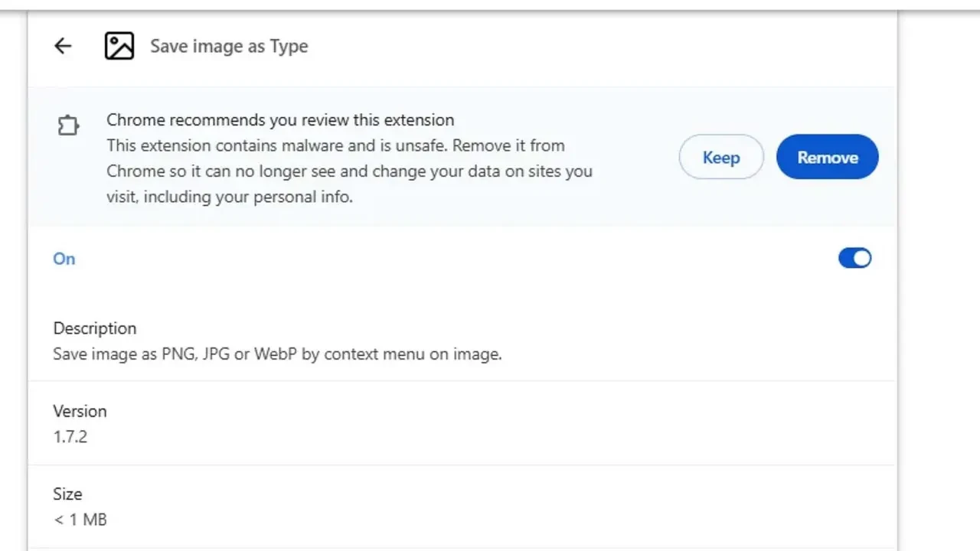
Task: Remove the extension from Chrome
Action: [x=827, y=157]
